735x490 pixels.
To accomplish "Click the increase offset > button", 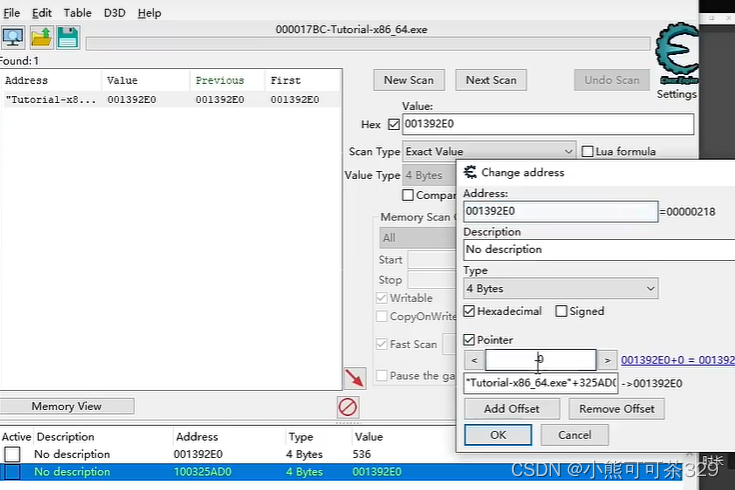I will click(607, 360).
